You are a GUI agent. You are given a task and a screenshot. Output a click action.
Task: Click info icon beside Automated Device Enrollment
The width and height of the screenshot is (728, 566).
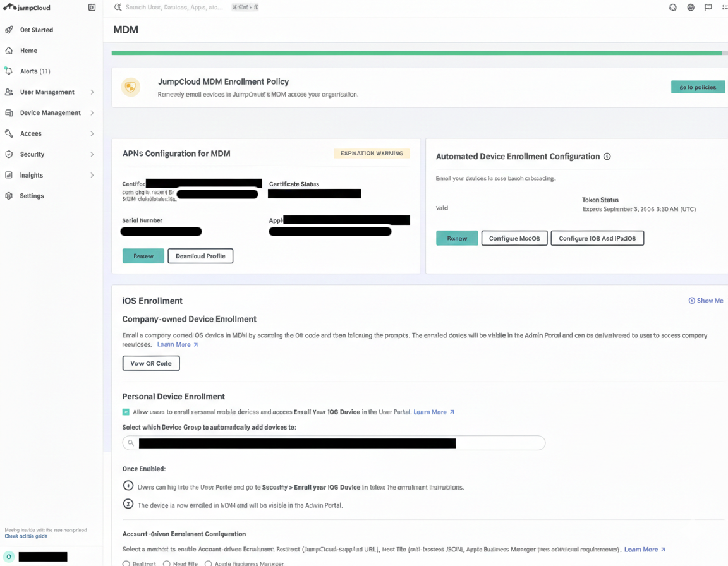[x=607, y=157]
